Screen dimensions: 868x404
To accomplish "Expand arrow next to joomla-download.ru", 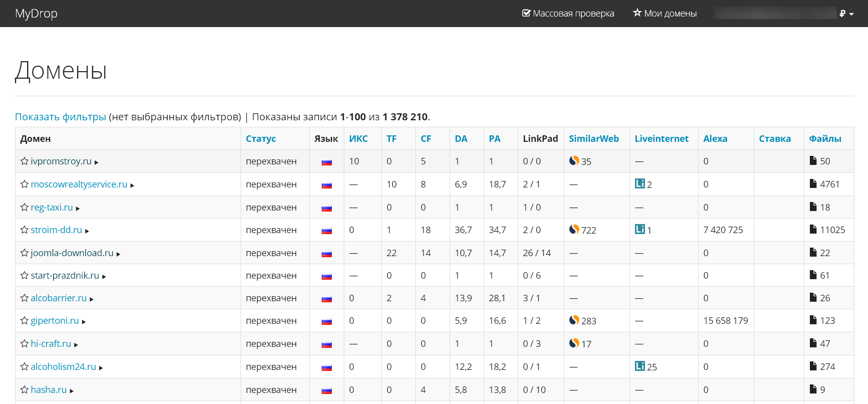I will [118, 254].
